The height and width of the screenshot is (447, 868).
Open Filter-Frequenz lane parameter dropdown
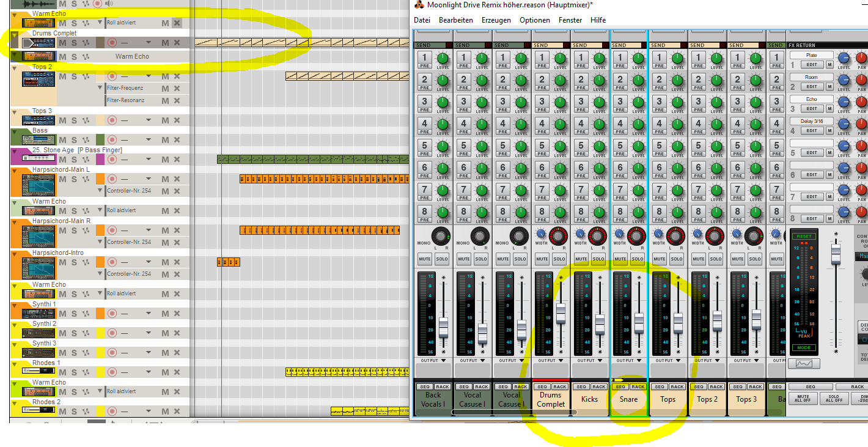[101, 88]
